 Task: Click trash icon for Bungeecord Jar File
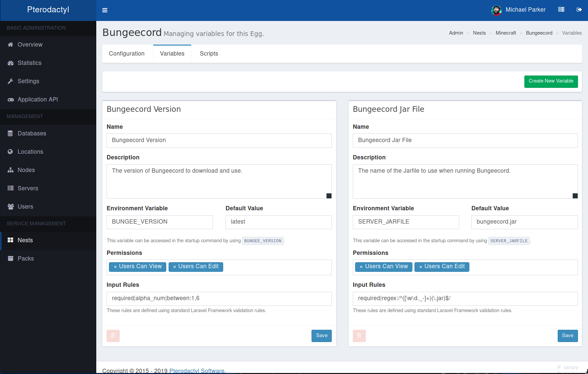coord(359,336)
